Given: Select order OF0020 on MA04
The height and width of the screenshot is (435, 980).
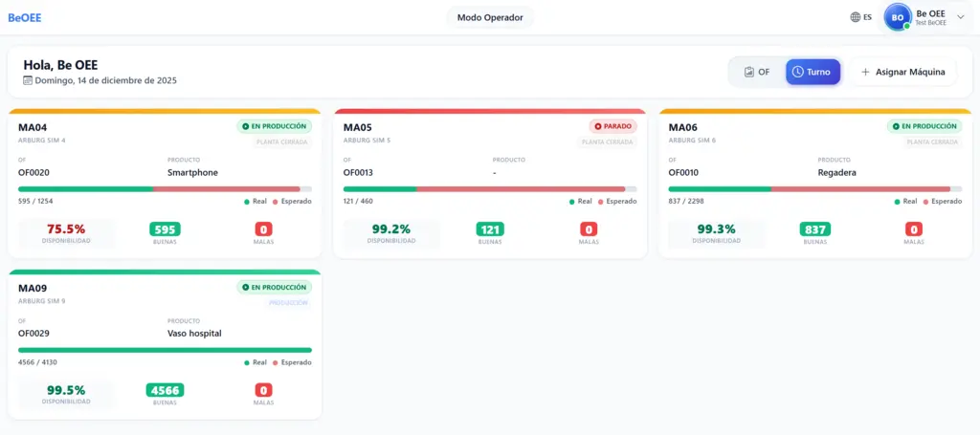Looking at the screenshot, I should 33,172.
